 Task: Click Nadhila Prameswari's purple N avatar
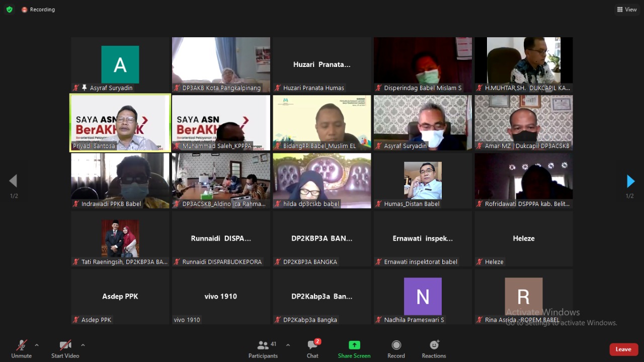(x=423, y=297)
